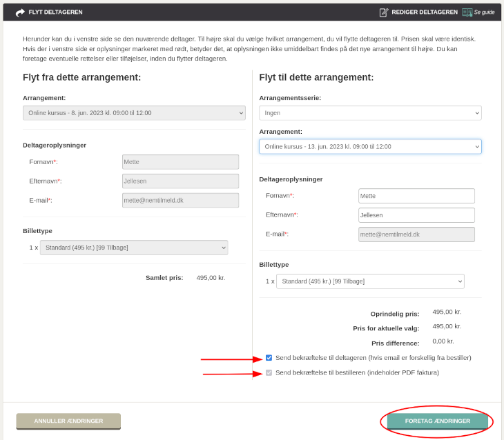This screenshot has height=440, width=504.
Task: Toggle Send bekræftelse til bestilleren checkbox
Action: pos(269,372)
